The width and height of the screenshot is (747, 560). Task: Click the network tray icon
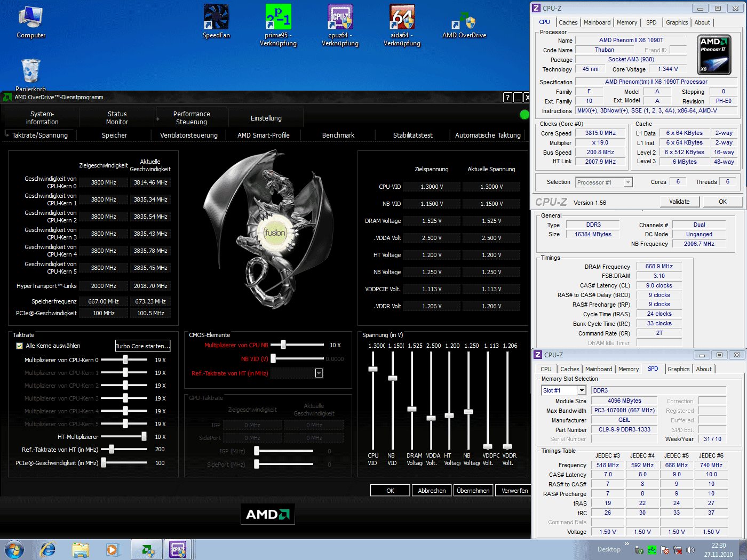click(x=678, y=549)
